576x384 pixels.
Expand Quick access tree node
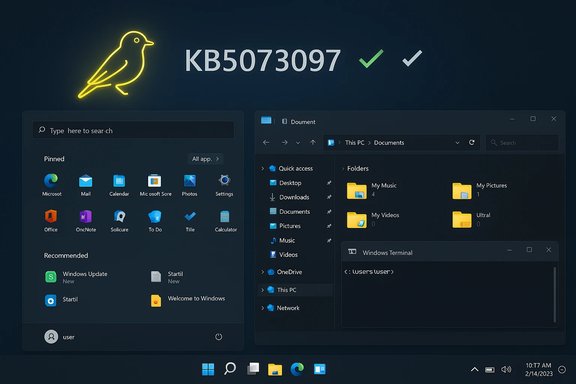pyautogui.click(x=262, y=168)
